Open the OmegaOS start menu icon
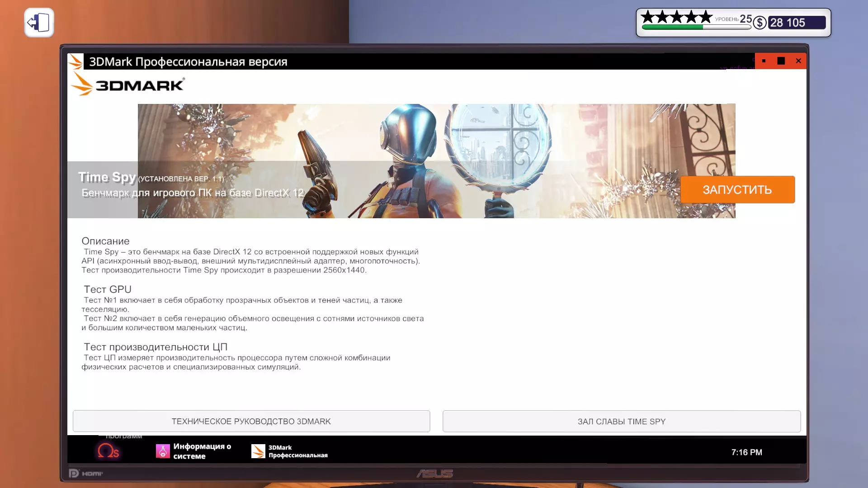 click(108, 451)
